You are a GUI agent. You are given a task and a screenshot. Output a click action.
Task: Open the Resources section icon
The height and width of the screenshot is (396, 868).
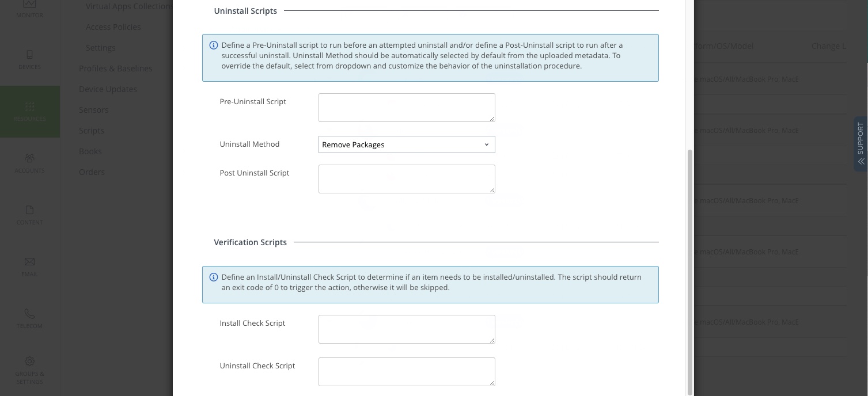[x=29, y=107]
